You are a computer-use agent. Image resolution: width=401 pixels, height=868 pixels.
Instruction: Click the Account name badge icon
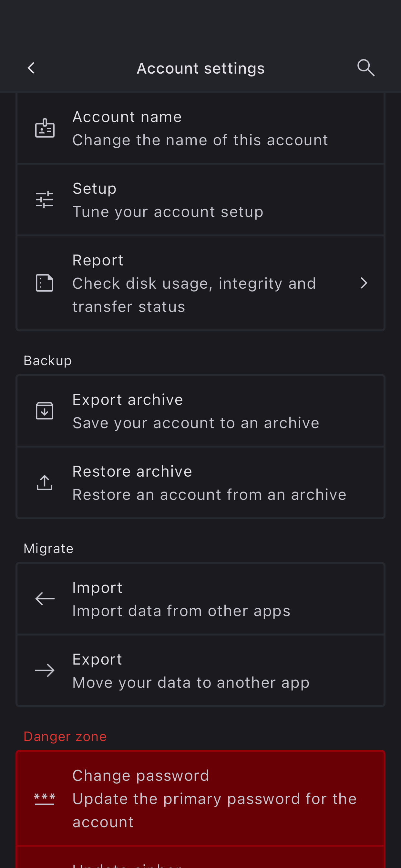click(45, 129)
